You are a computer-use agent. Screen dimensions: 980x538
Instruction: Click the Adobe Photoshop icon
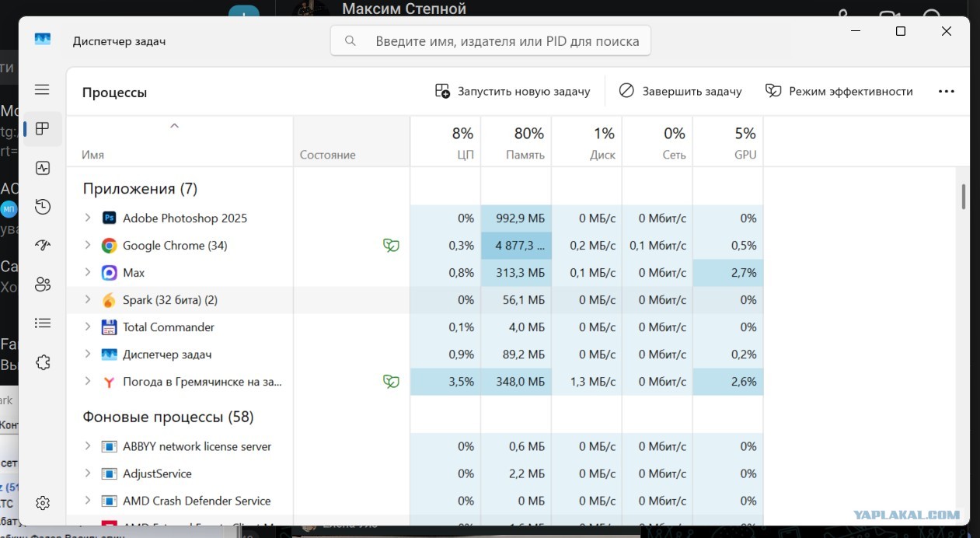(x=110, y=218)
